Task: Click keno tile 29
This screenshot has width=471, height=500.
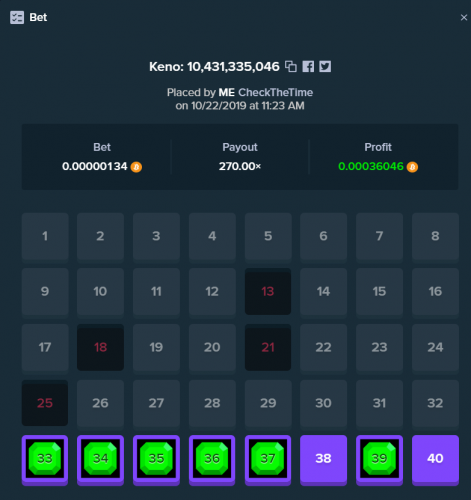Action: point(268,404)
